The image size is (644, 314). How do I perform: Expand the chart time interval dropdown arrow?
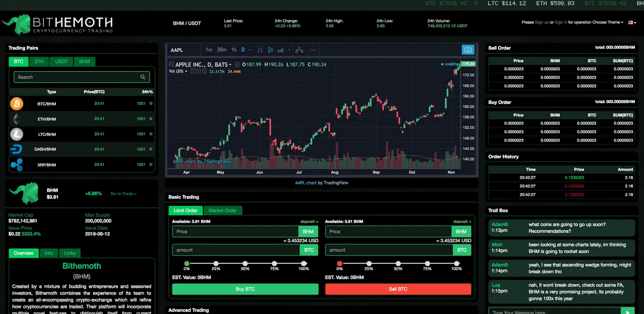(250, 50)
